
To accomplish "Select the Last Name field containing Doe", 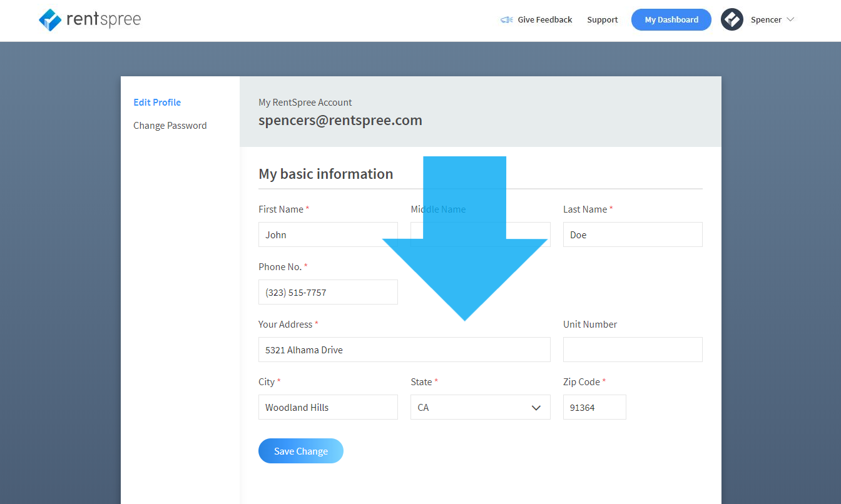I will pos(632,234).
